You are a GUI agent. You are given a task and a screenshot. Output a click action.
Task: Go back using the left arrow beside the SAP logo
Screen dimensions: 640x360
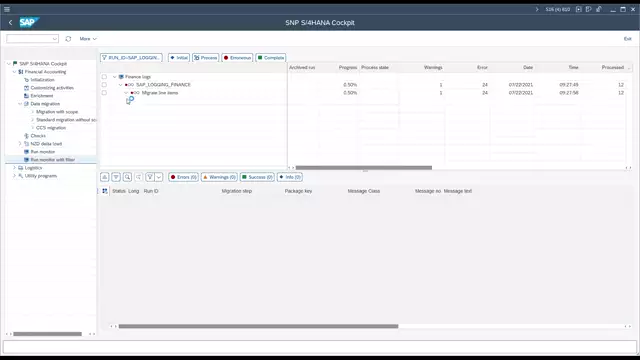tap(11, 22)
